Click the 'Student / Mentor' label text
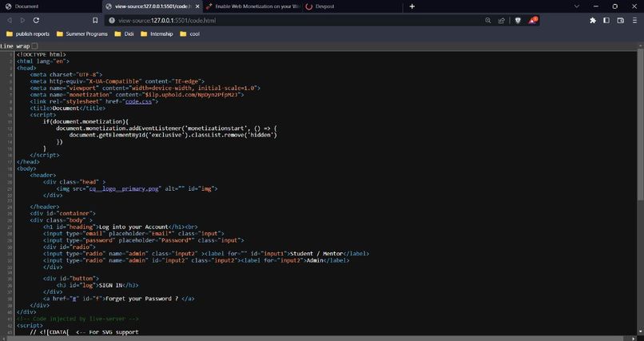This screenshot has width=644, height=341. (316, 254)
